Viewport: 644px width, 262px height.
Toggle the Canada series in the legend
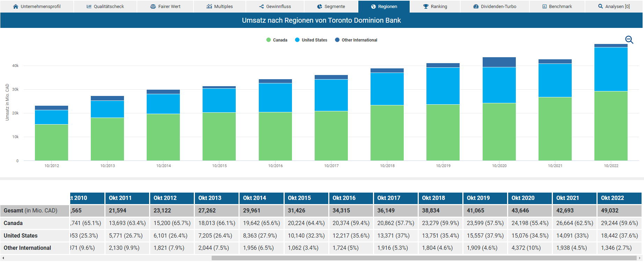click(277, 40)
